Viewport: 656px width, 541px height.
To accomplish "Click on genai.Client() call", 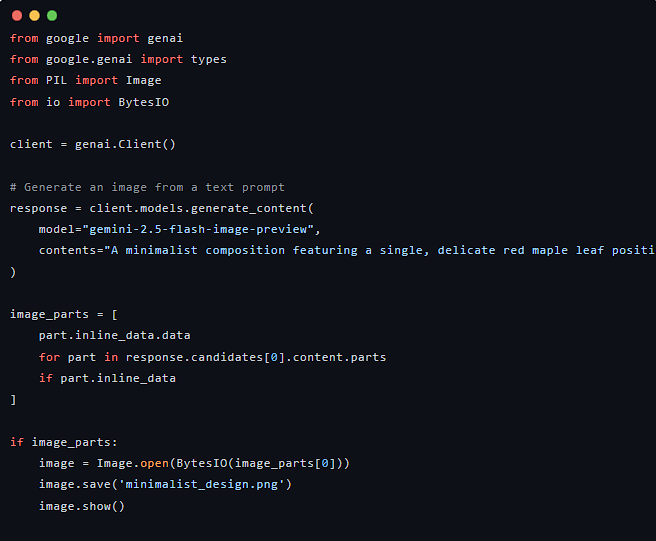I will pyautogui.click(x=125, y=144).
